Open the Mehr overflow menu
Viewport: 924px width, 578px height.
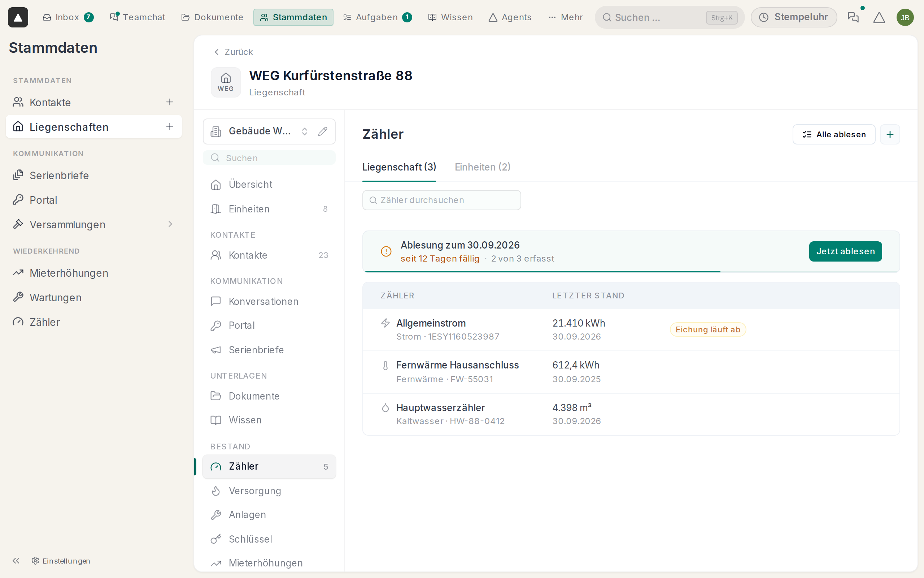point(566,17)
